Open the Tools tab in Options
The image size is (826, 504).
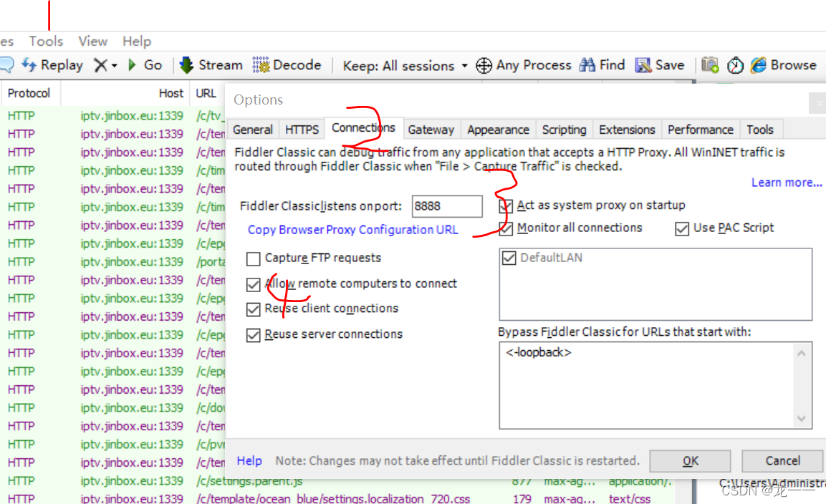[x=759, y=130]
